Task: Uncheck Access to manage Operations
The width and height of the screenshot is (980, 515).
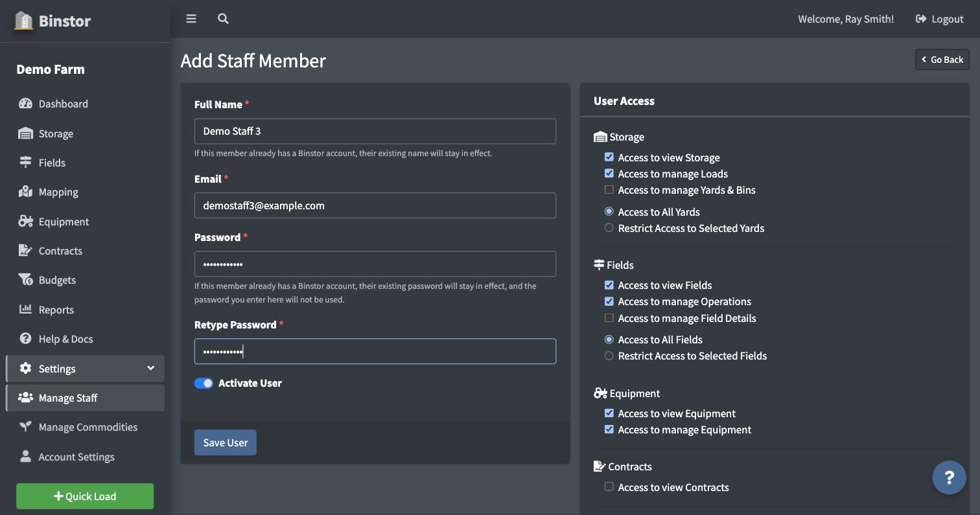Action: click(609, 301)
